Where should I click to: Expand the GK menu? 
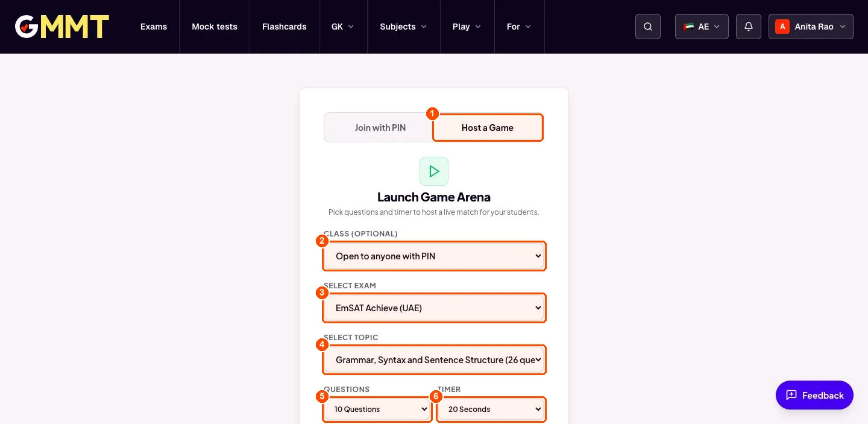(343, 27)
